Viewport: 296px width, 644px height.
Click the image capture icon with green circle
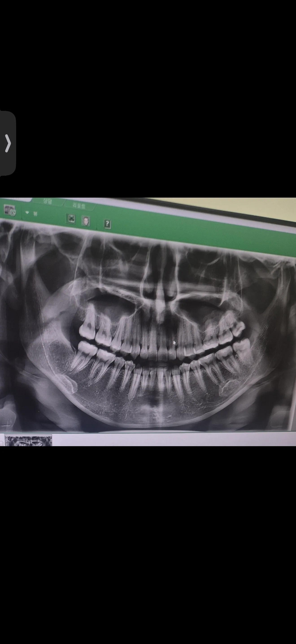coord(10,210)
